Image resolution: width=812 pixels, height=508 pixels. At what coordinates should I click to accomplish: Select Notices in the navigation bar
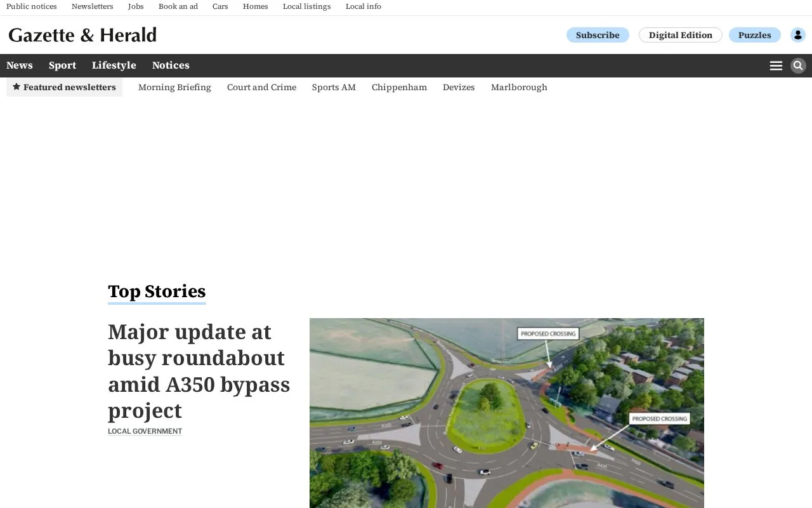[x=171, y=65]
